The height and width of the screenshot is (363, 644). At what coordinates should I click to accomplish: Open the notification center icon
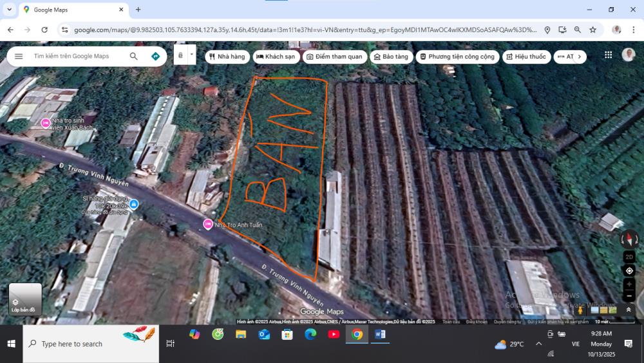click(x=629, y=344)
